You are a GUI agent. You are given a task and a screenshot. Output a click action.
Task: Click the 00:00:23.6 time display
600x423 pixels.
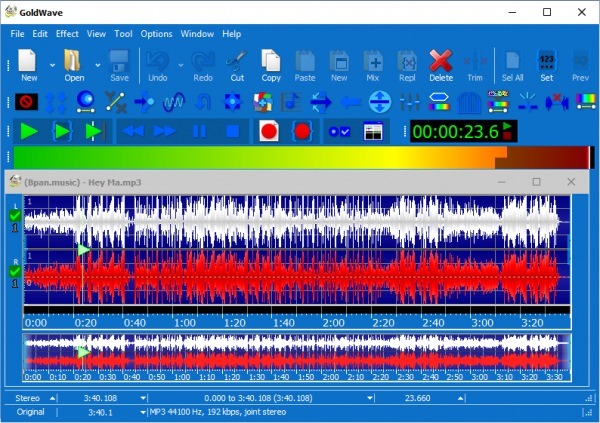tap(456, 131)
